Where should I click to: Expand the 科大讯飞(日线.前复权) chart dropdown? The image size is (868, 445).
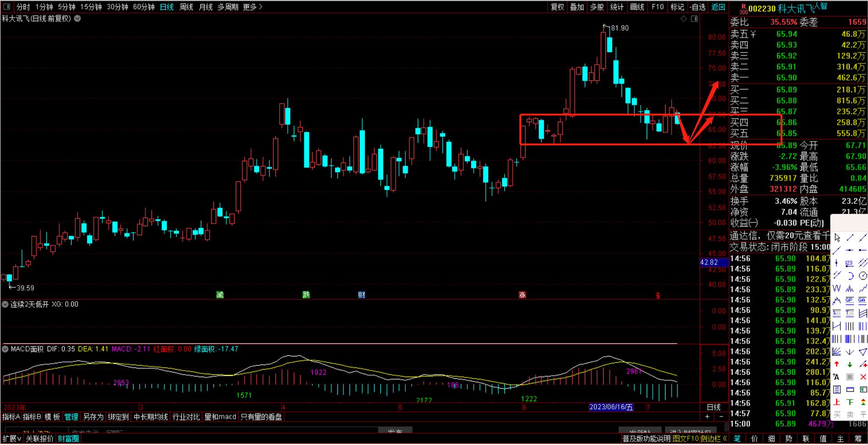click(78, 19)
